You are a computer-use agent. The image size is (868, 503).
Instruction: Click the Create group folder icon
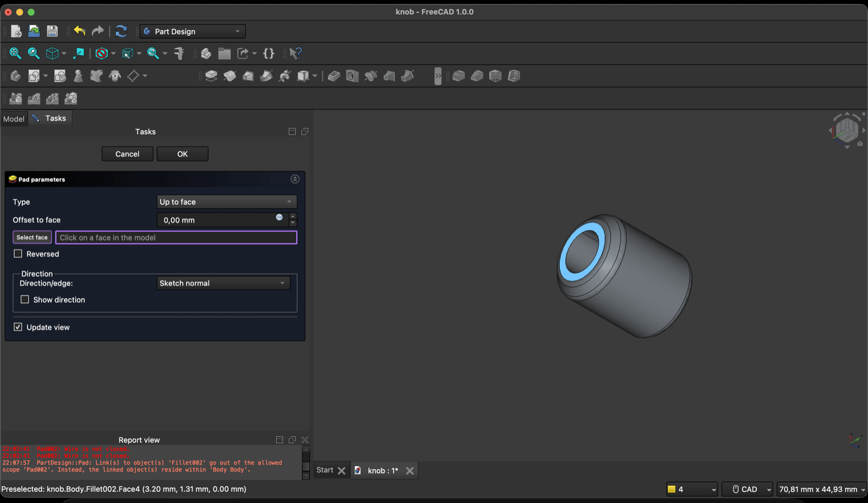225,53
